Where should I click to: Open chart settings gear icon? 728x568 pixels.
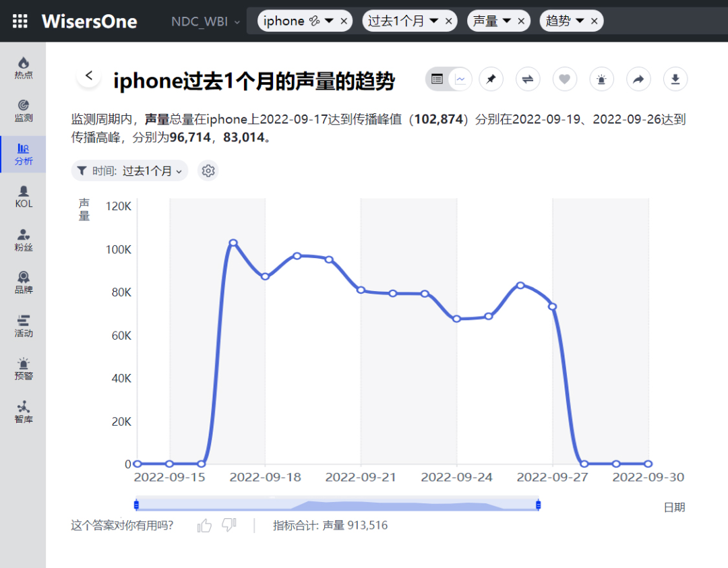click(208, 170)
